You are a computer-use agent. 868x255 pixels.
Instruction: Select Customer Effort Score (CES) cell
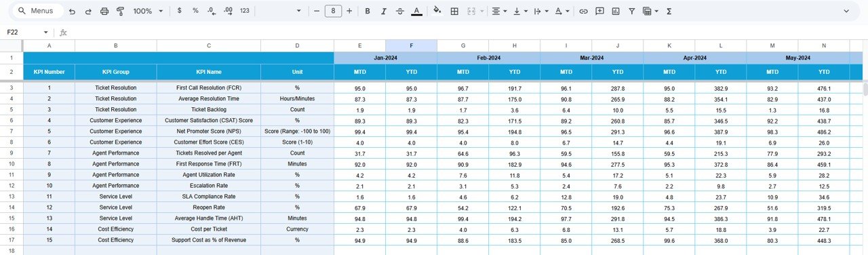point(208,142)
